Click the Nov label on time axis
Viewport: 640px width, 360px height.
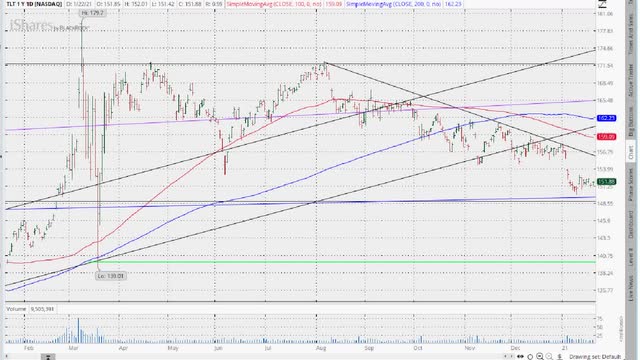tap(469, 348)
